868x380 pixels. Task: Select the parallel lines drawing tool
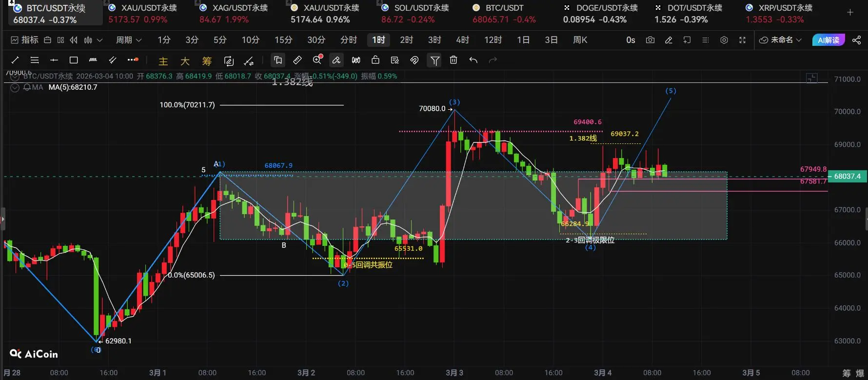35,60
